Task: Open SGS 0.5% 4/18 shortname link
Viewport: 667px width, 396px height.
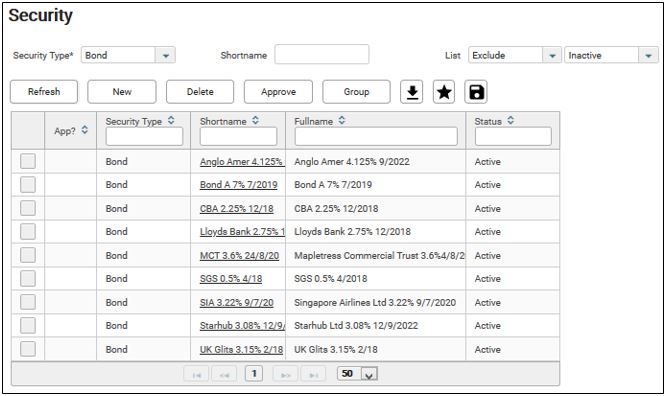Action: pos(231,279)
